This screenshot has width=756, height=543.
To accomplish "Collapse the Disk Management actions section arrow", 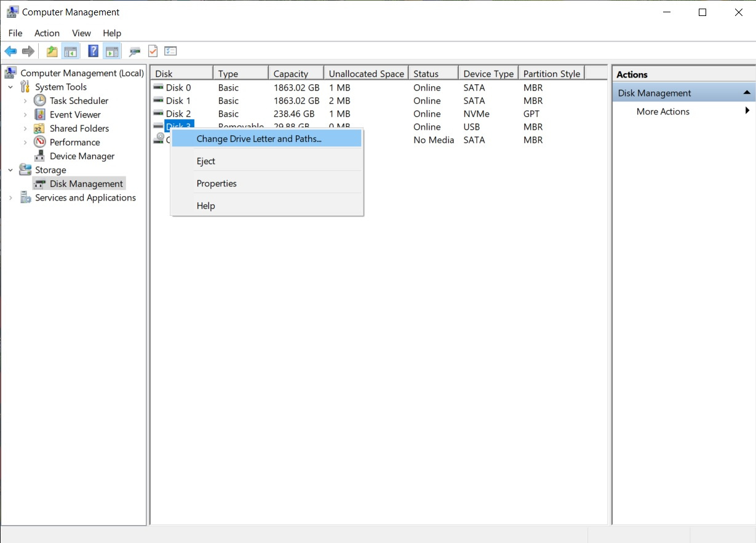I will 747,93.
